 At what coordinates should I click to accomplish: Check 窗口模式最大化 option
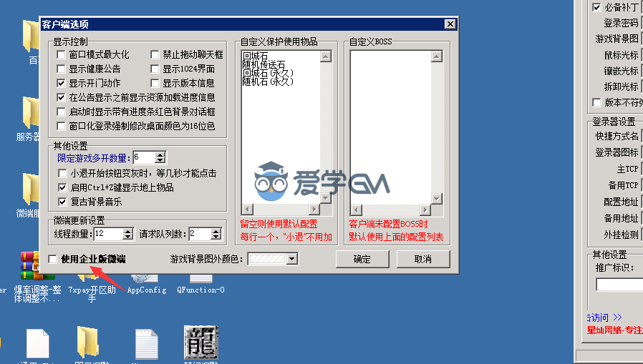[62, 54]
